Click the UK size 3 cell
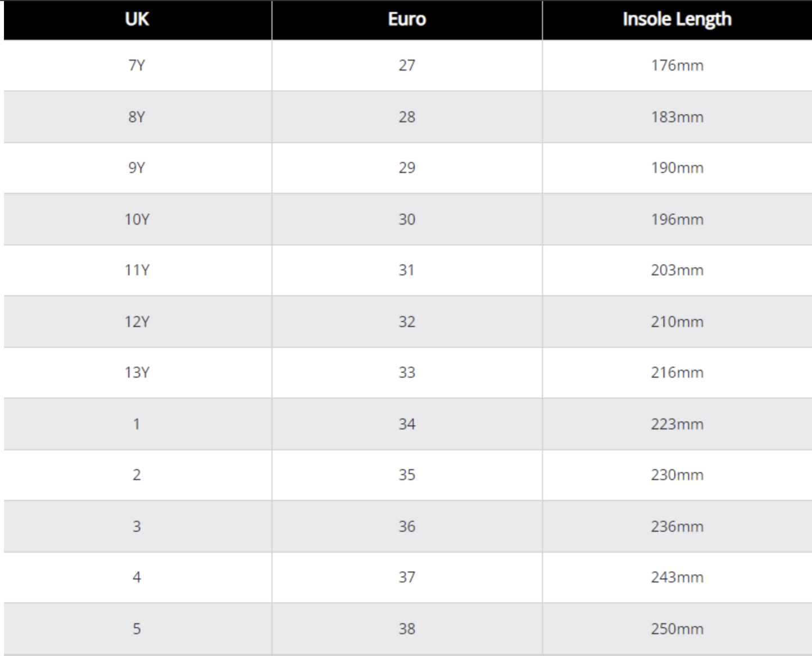The width and height of the screenshot is (812, 656). point(137,526)
